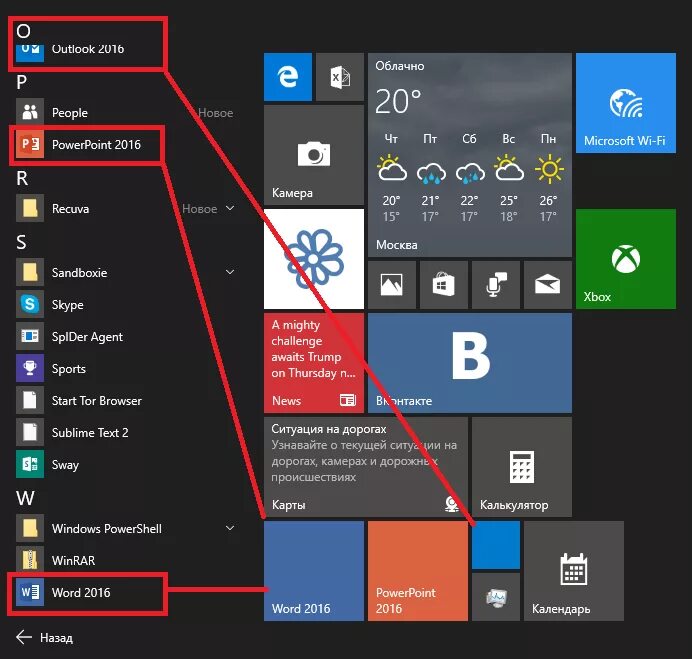Viewport: 692px width, 659px height.
Task: Open the Microsoft Wi-Fi tile
Action: [x=626, y=103]
